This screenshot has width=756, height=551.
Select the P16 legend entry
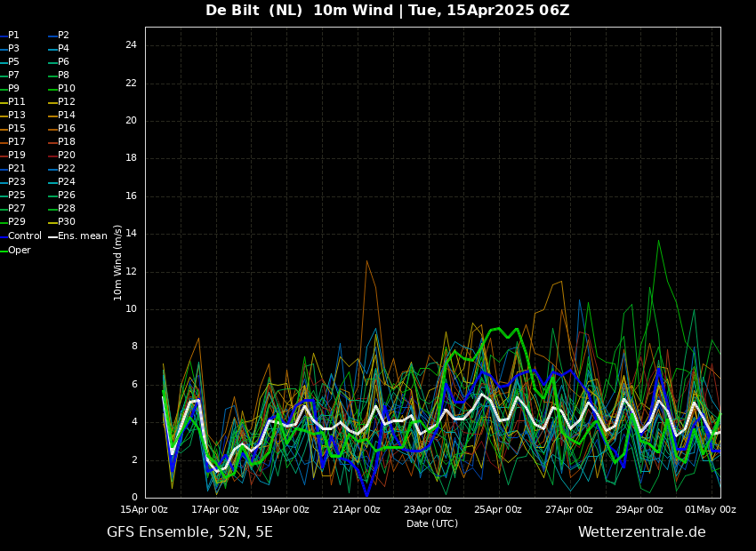(x=66, y=129)
